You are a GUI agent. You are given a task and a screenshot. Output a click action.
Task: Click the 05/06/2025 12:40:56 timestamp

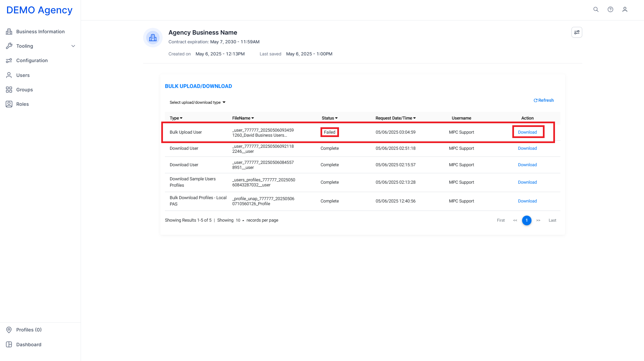tap(395, 201)
